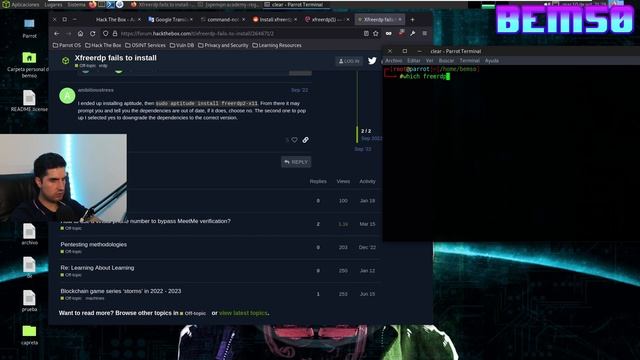Open Firefox hamburger menu

(424, 33)
